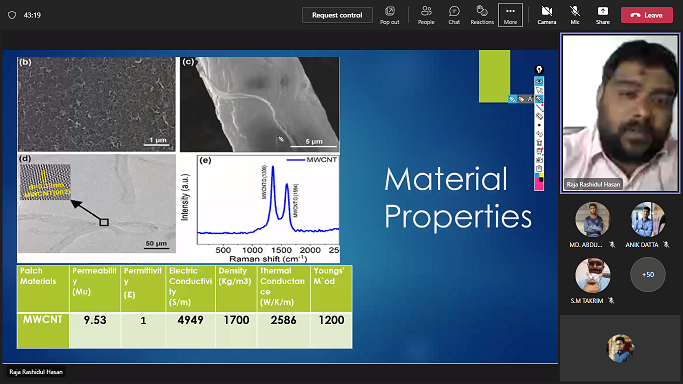The width and height of the screenshot is (683, 384).
Task: Leave the meeting
Action: [x=646, y=15]
